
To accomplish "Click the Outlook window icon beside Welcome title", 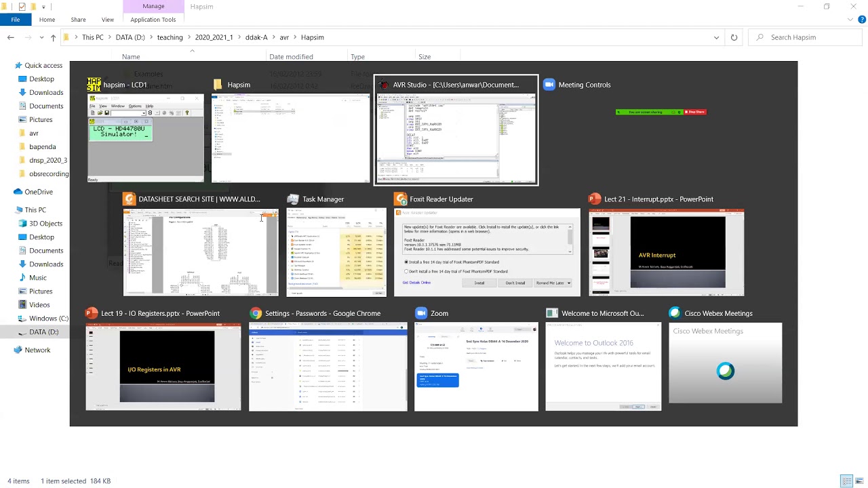I will (x=552, y=314).
